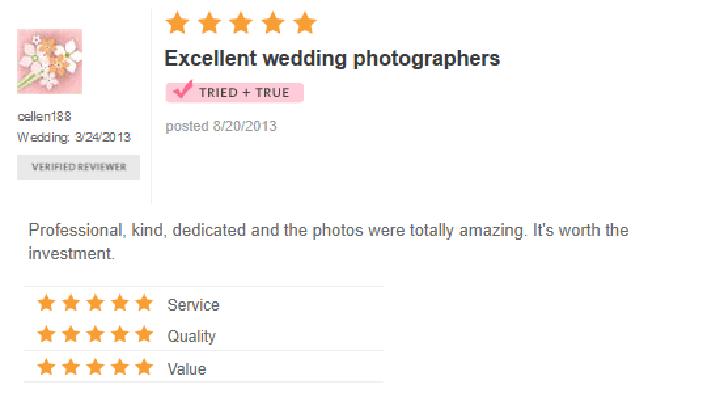Click the fifth star in overall rating
This screenshot has height=397, width=720.
(x=305, y=23)
